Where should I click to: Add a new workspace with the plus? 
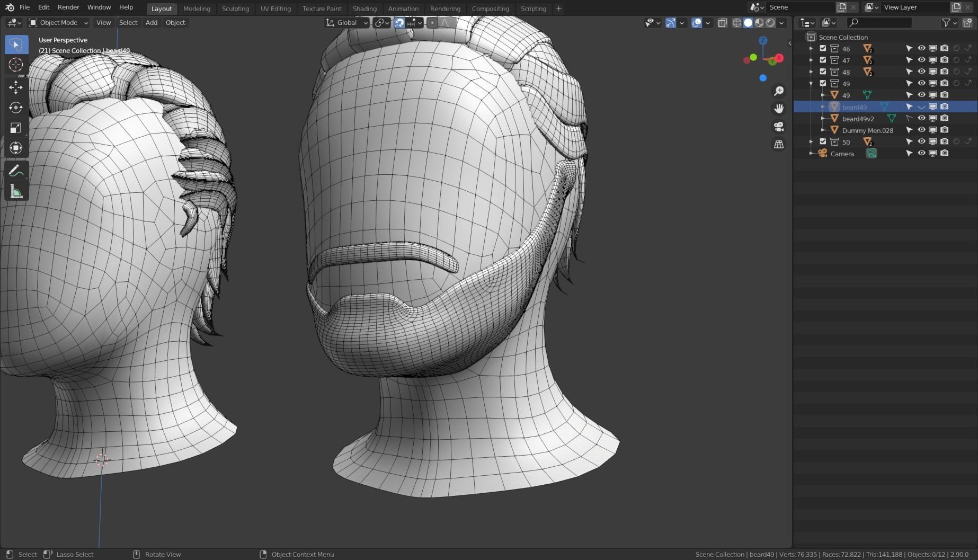pyautogui.click(x=558, y=8)
